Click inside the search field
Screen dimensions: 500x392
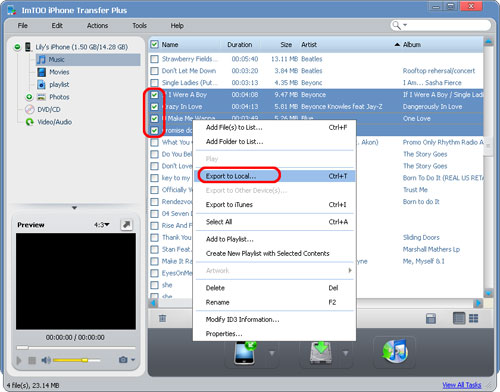(448, 25)
